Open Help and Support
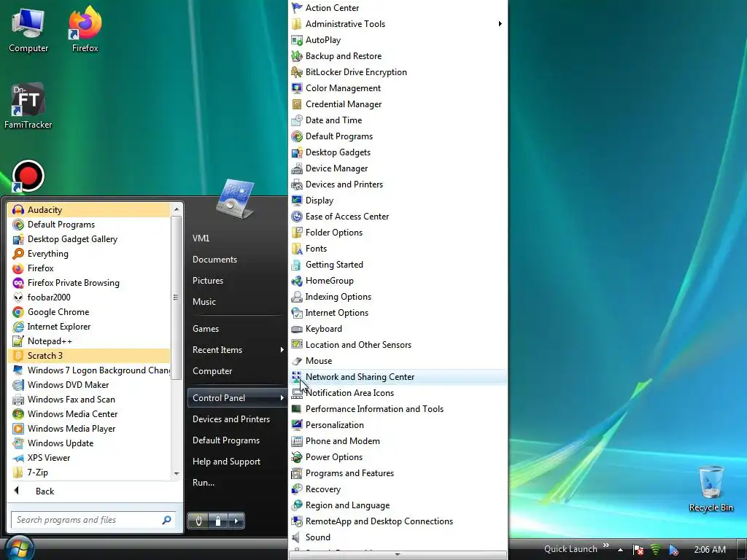The width and height of the screenshot is (747, 560). (x=237, y=462)
